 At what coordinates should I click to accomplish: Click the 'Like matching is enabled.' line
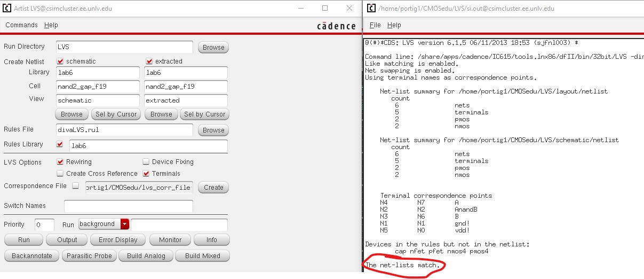click(x=410, y=64)
